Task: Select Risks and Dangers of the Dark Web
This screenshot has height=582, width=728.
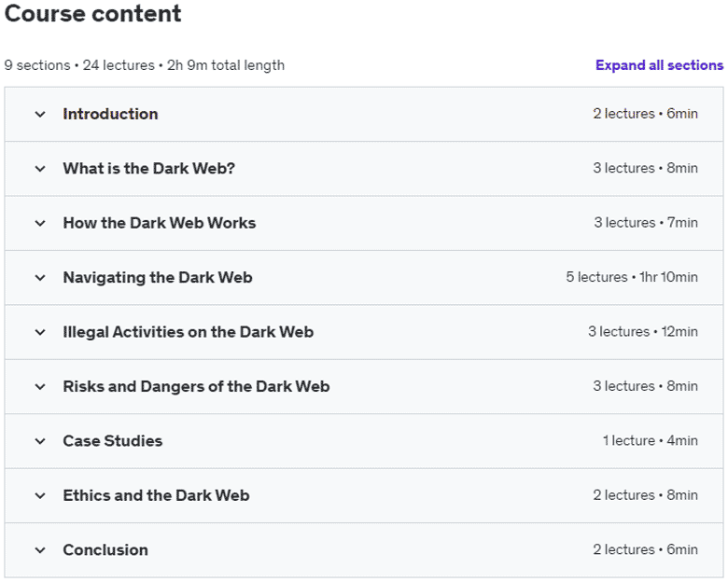Action: (196, 387)
